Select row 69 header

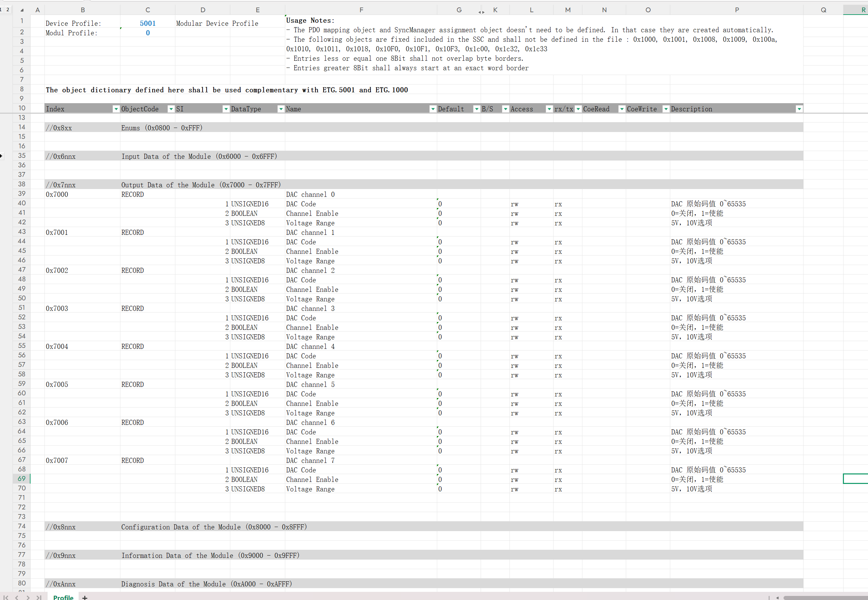22,479
